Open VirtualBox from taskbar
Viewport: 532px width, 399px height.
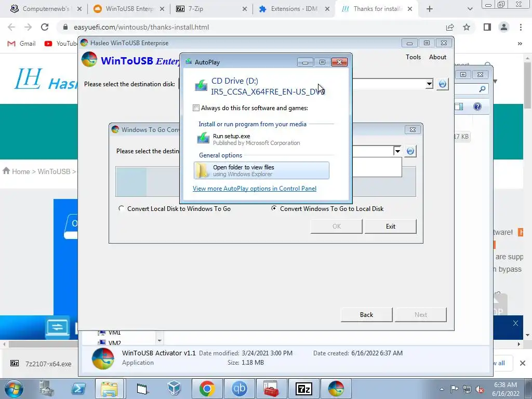click(x=174, y=389)
